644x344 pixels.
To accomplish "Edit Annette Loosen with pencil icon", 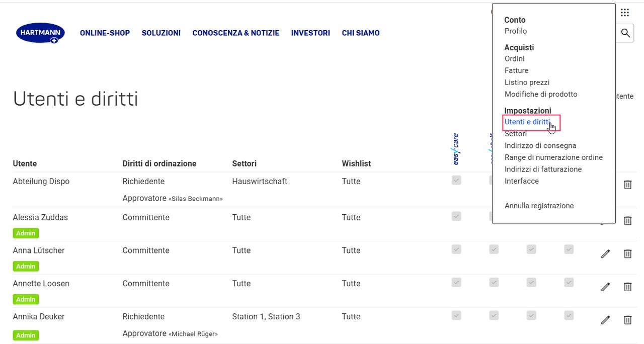I will point(605,287).
